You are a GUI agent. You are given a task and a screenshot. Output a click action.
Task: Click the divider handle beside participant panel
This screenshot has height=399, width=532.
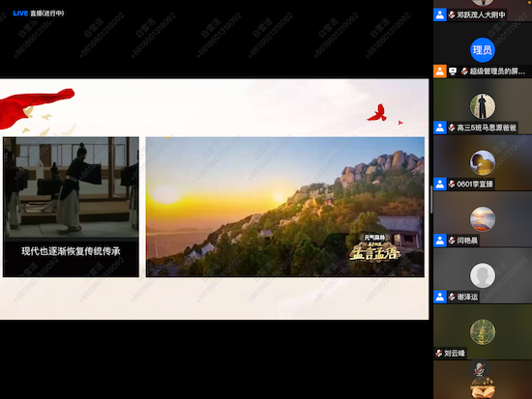431,200
